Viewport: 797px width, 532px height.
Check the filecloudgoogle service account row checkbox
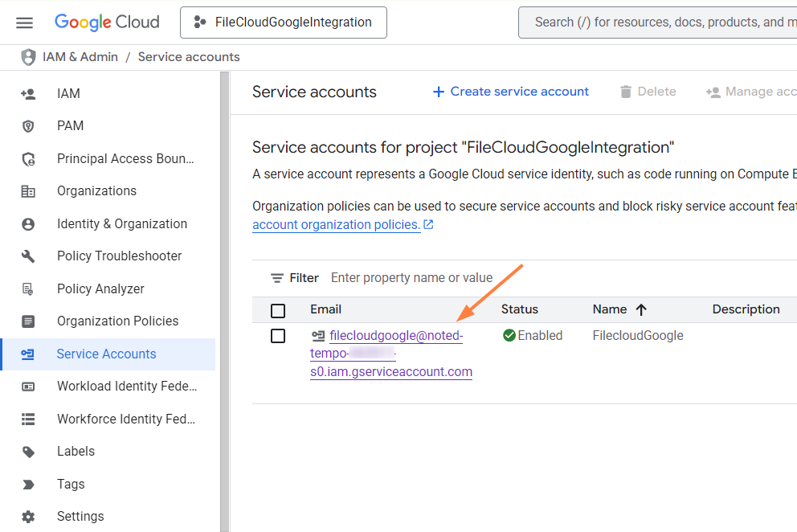coord(278,336)
